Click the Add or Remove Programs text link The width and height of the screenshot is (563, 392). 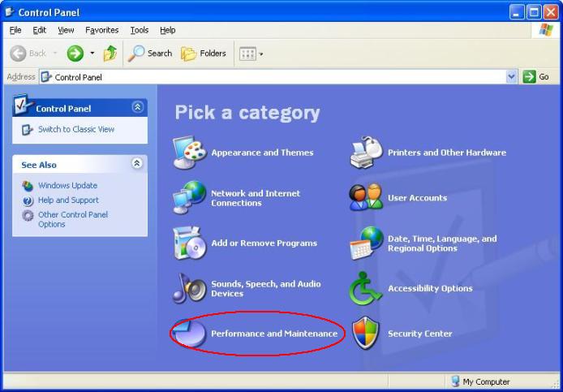(x=264, y=243)
